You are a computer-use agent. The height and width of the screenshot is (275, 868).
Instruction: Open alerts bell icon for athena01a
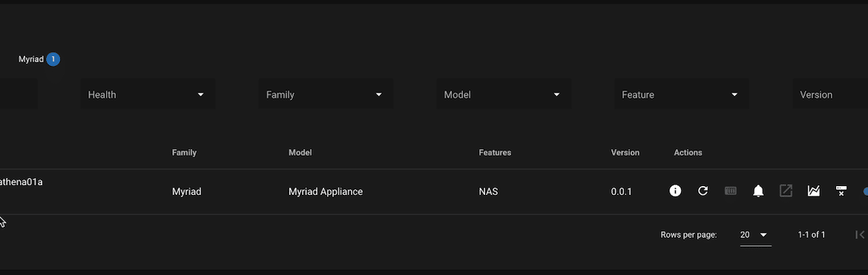(758, 191)
